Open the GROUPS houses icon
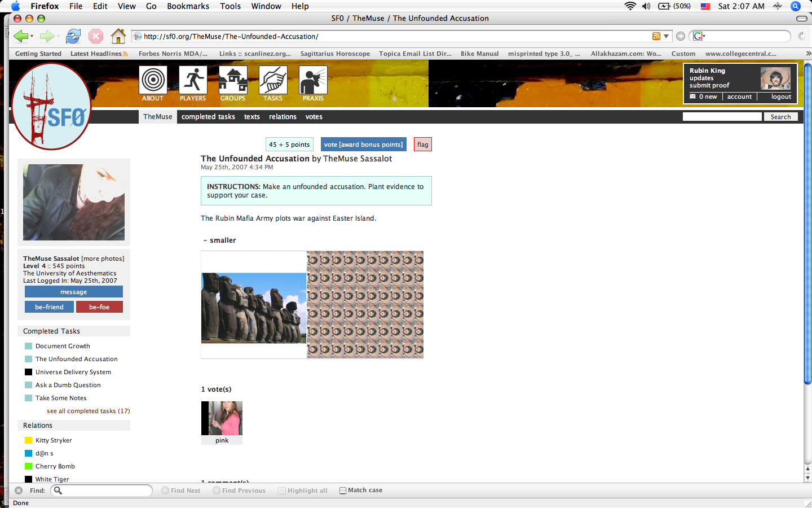 233,80
